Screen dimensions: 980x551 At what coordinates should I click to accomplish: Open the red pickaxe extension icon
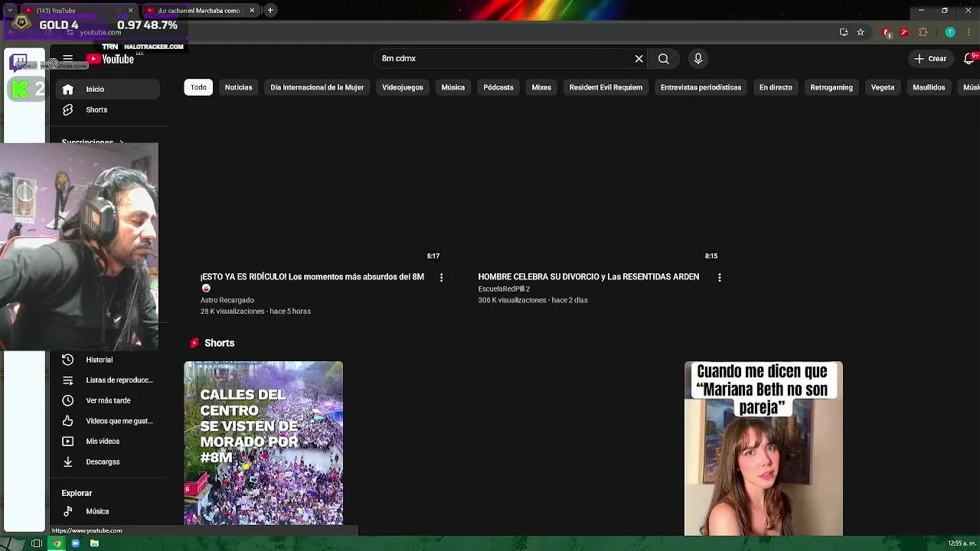point(904,32)
